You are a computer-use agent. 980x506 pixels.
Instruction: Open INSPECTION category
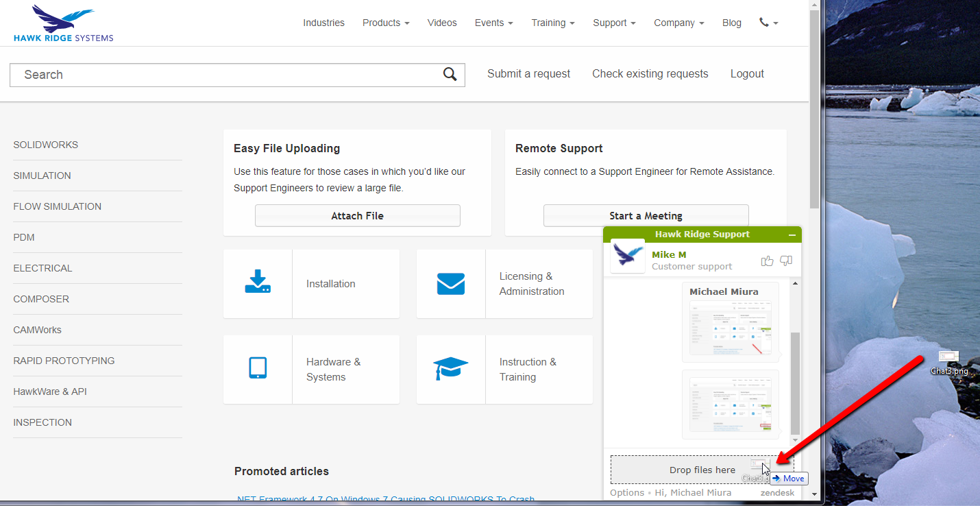pyautogui.click(x=42, y=422)
